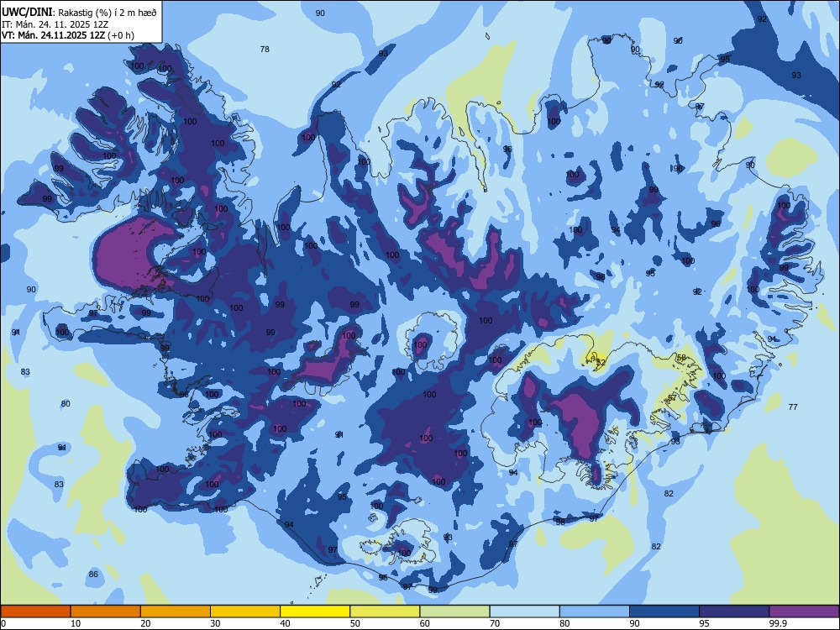Click the '70' legend tick label

click(x=495, y=623)
